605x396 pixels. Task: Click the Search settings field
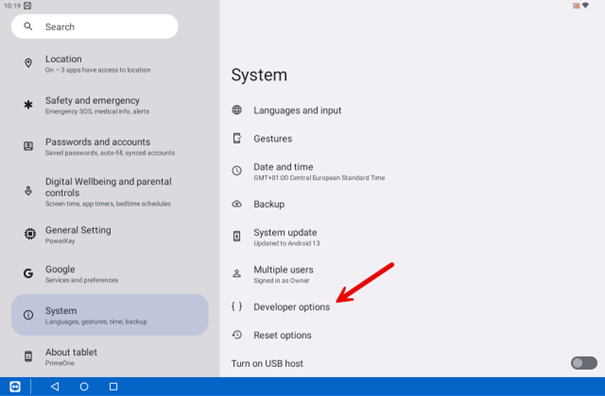click(95, 26)
